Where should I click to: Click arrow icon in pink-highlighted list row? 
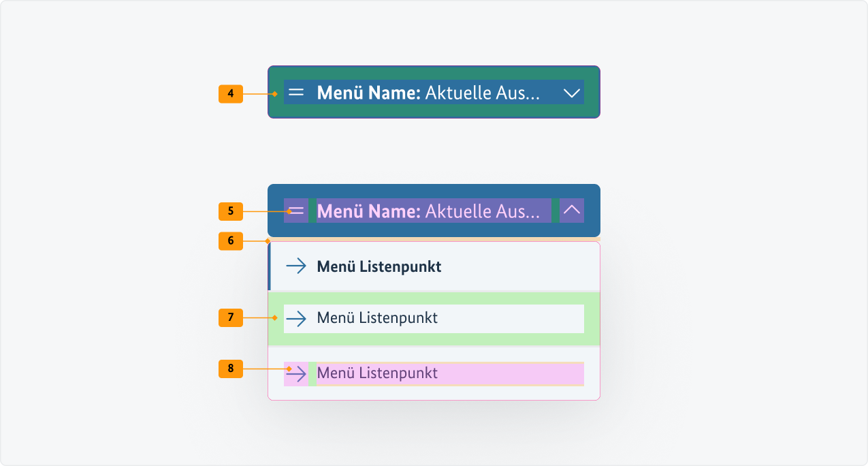(296, 373)
